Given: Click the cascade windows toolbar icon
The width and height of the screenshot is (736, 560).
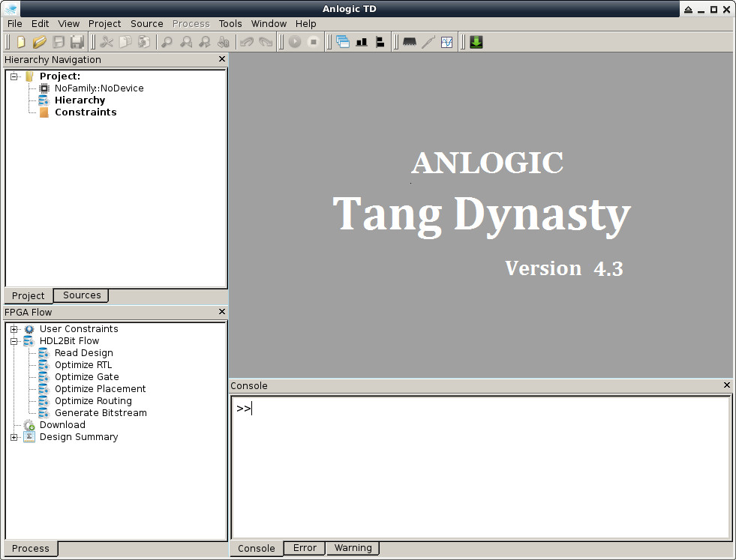Looking at the screenshot, I should tap(343, 42).
